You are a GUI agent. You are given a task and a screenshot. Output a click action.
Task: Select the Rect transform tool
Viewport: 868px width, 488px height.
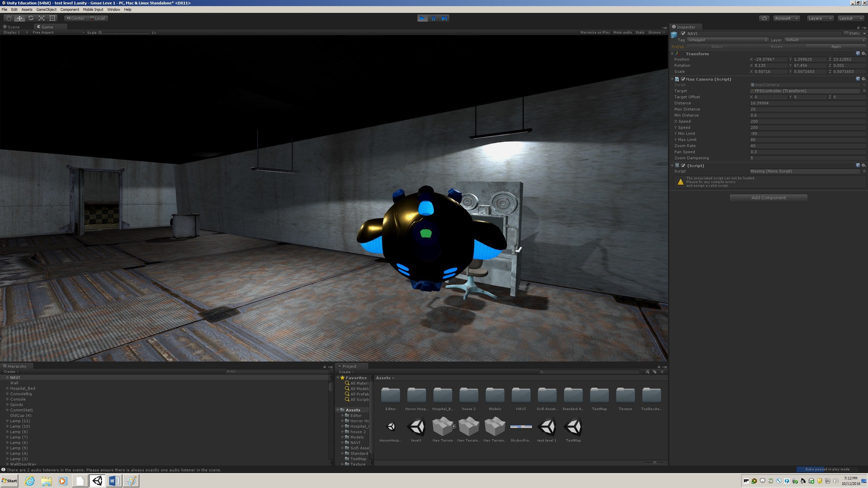[x=52, y=18]
